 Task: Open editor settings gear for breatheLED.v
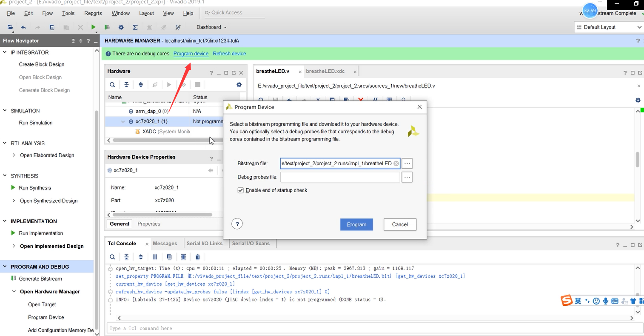tap(638, 100)
